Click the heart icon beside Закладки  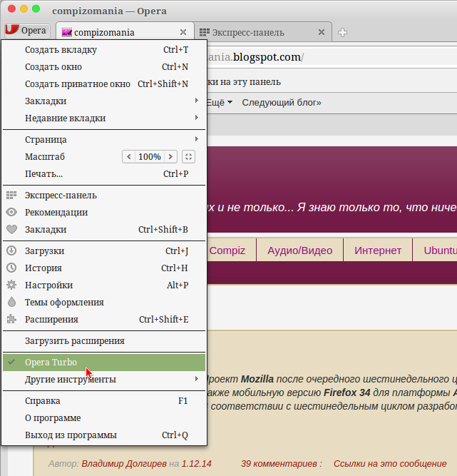coord(11,229)
